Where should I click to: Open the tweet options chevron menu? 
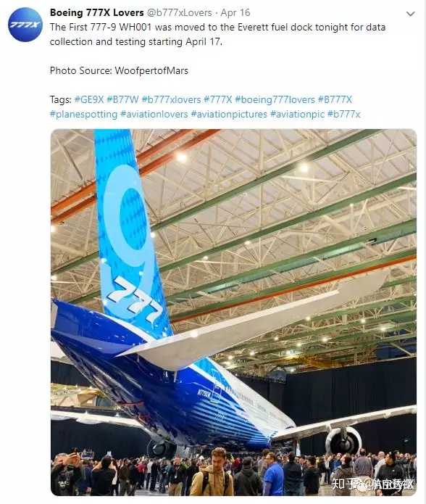(x=411, y=14)
